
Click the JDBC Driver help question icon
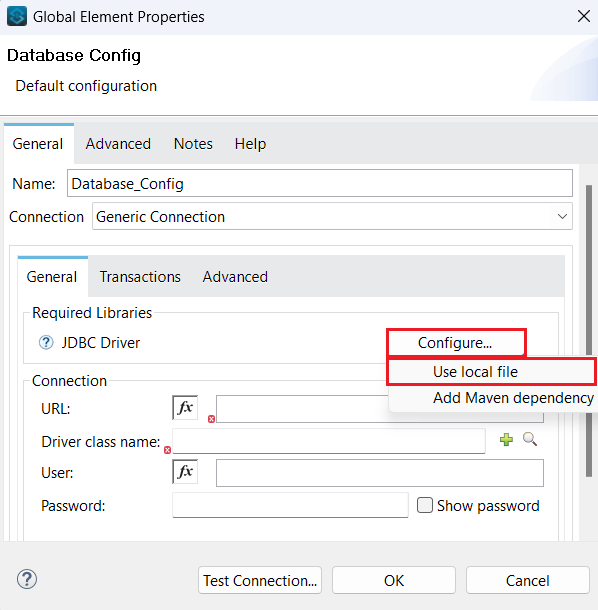(x=46, y=343)
